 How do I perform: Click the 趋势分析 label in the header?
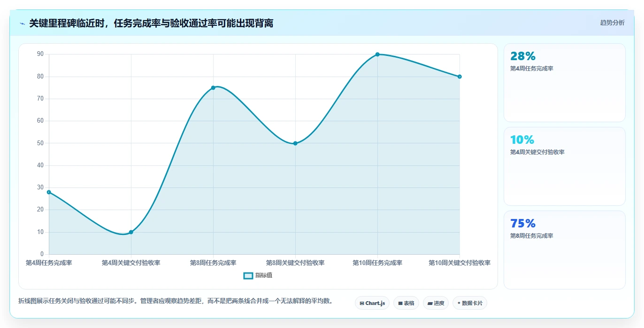pyautogui.click(x=612, y=23)
